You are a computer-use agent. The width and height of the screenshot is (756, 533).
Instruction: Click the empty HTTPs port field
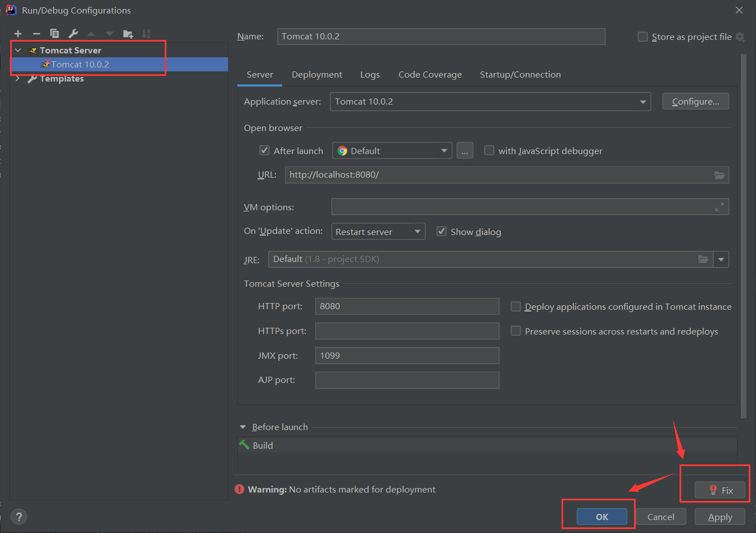(407, 331)
